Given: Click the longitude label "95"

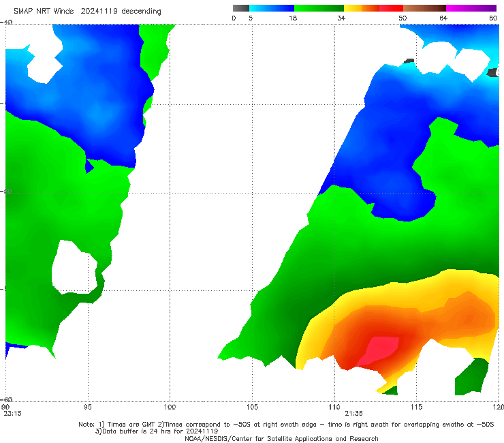Looking at the screenshot, I should pyautogui.click(x=87, y=407).
